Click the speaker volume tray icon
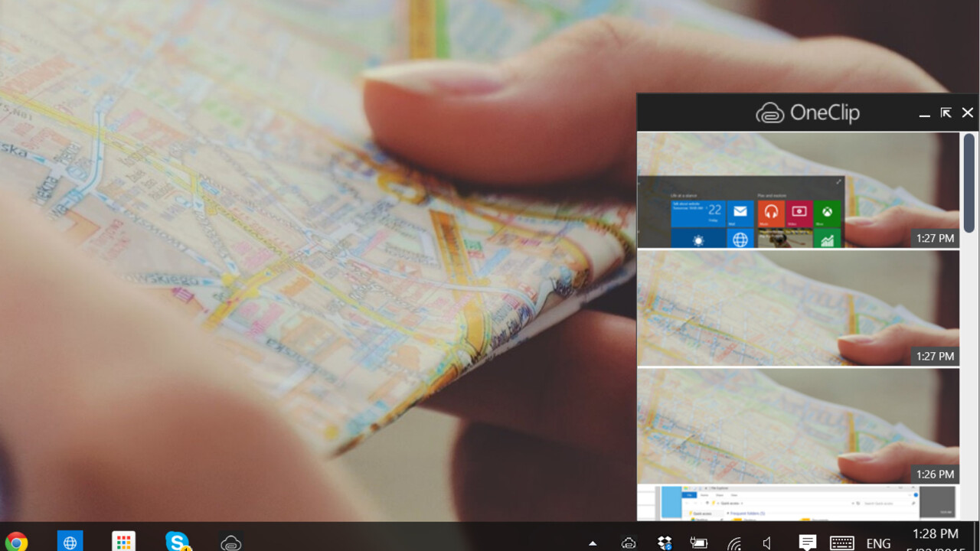This screenshot has height=551, width=980. (x=768, y=543)
